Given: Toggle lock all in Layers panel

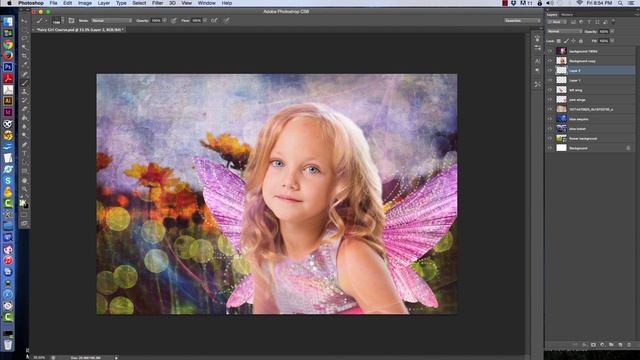Looking at the screenshot, I should (581, 41).
